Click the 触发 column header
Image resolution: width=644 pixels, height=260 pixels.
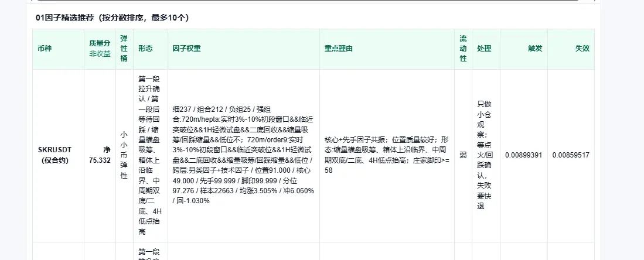tap(524, 49)
